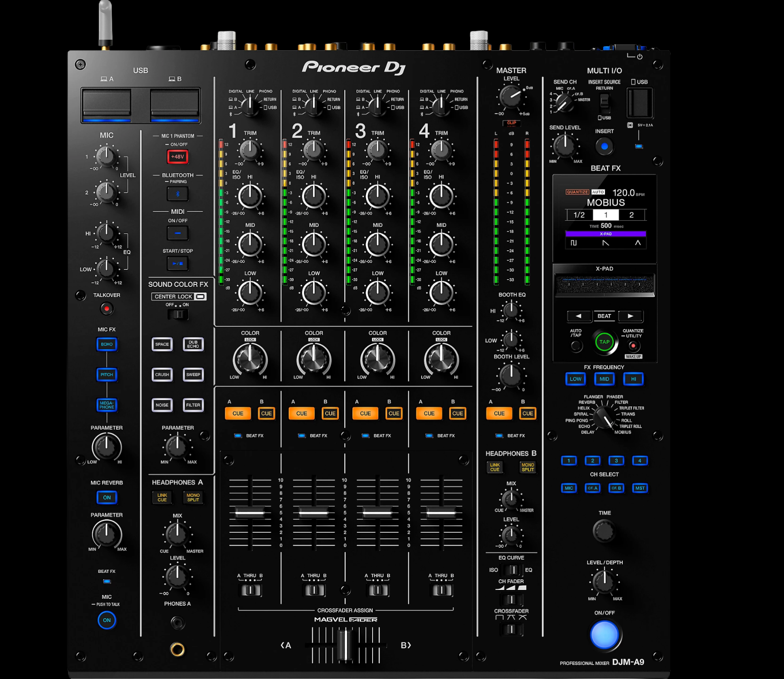Select the triangle wave X-PAD icon
This screenshot has height=679, width=784.
pyautogui.click(x=638, y=243)
